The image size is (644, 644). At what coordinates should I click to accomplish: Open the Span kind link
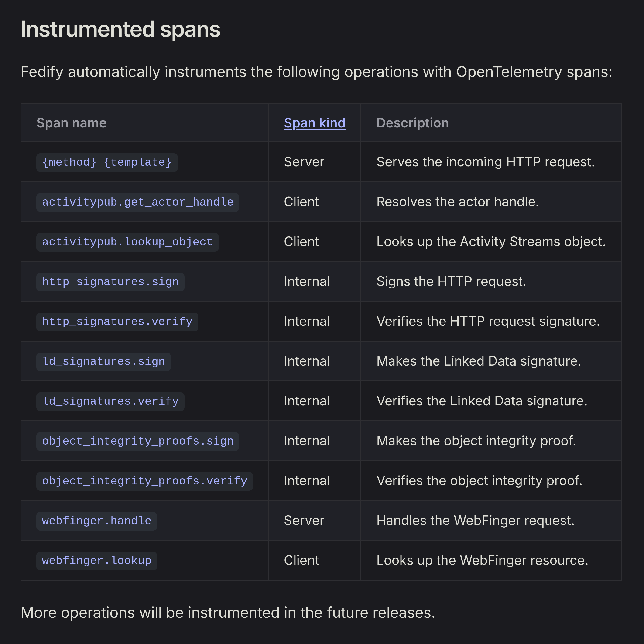314,123
